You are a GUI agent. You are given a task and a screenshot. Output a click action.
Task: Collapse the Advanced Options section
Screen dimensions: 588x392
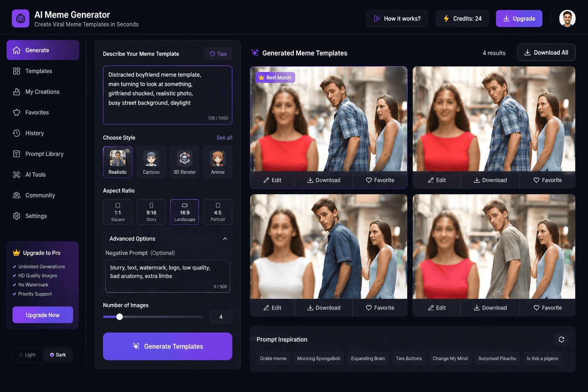[x=225, y=239]
